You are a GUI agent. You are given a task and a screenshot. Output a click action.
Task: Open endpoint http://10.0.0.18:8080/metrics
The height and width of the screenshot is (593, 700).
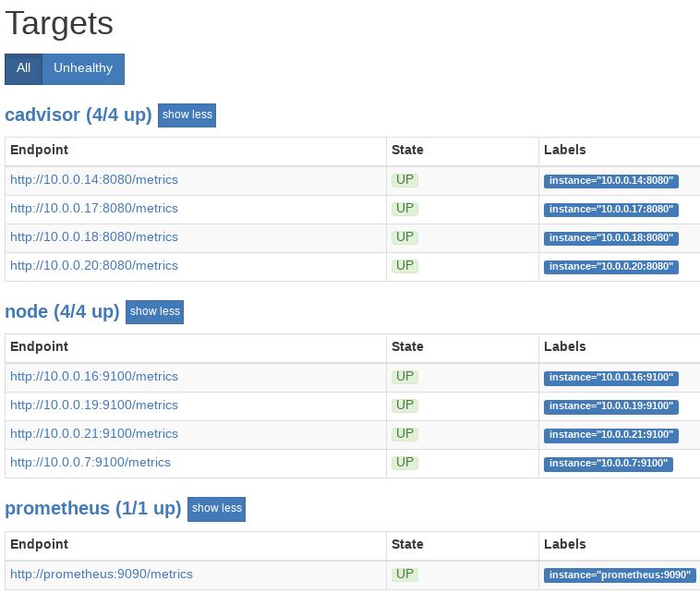click(94, 236)
